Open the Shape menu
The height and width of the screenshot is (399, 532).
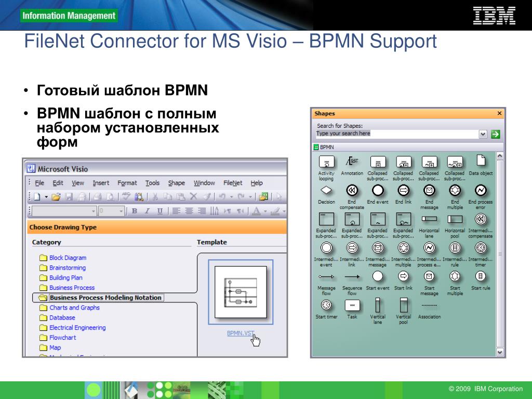pyautogui.click(x=177, y=183)
